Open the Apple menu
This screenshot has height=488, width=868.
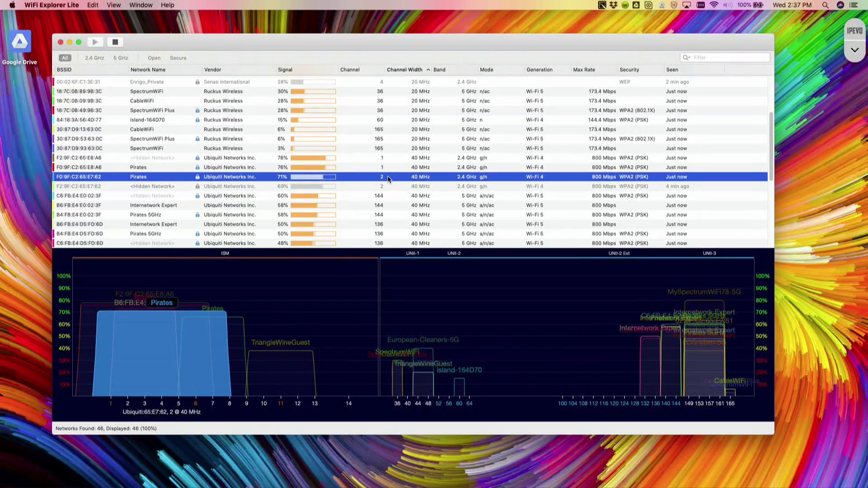coord(13,5)
